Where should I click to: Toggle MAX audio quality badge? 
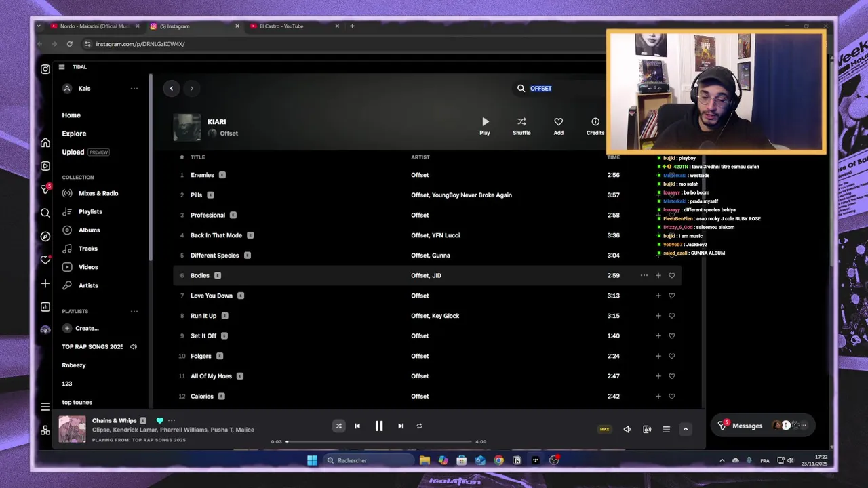click(x=604, y=429)
